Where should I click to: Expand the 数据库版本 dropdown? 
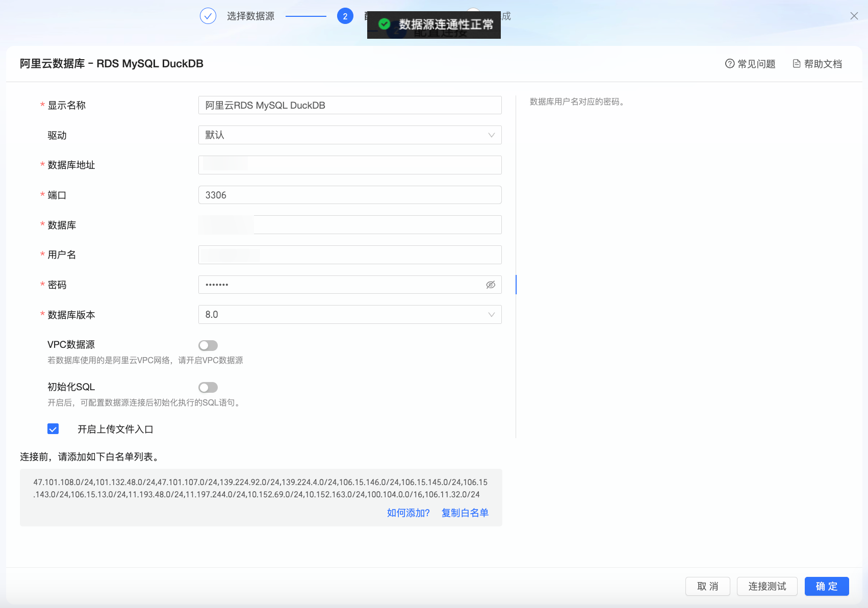350,315
